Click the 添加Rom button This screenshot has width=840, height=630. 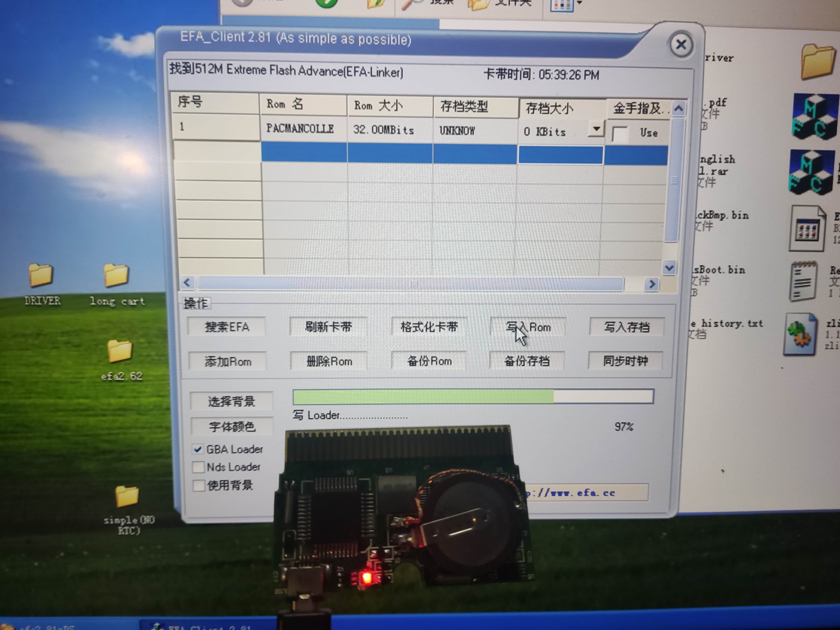tap(228, 361)
